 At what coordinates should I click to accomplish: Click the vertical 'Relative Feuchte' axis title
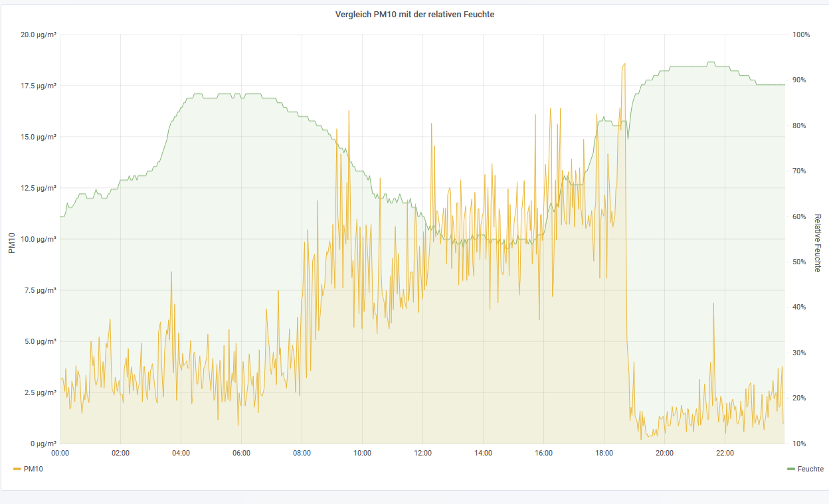pyautogui.click(x=818, y=243)
